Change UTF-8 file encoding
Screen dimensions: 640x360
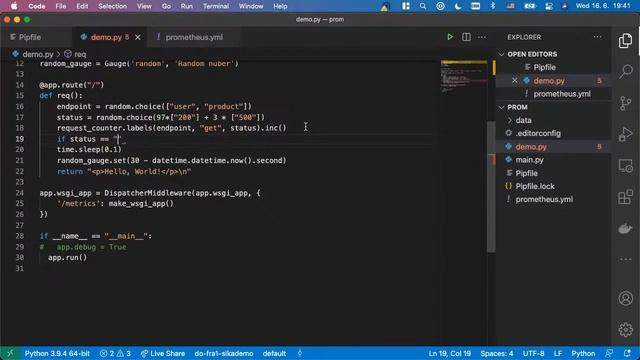533,353
